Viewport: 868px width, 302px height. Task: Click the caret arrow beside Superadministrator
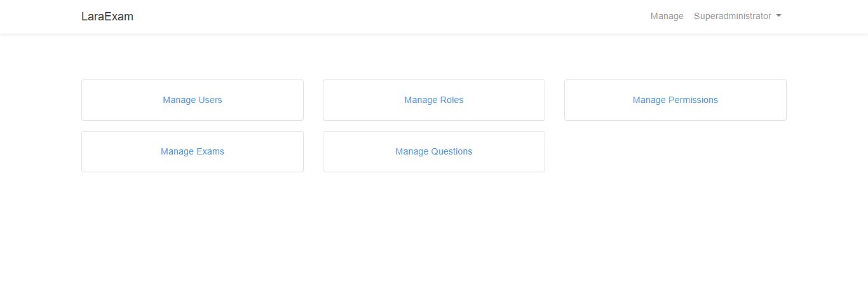tap(778, 16)
